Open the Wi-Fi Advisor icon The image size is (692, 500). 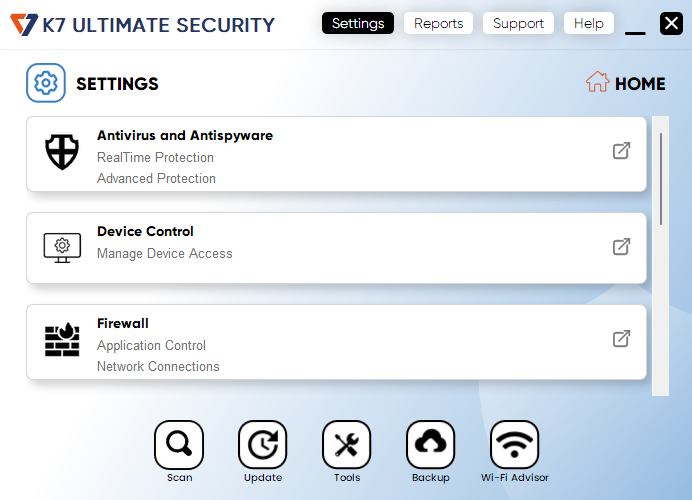tap(515, 445)
